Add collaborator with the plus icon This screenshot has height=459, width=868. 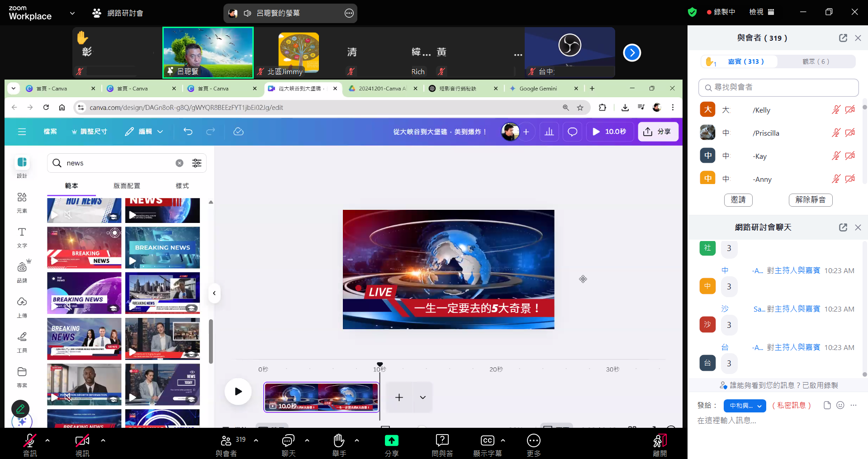(526, 132)
